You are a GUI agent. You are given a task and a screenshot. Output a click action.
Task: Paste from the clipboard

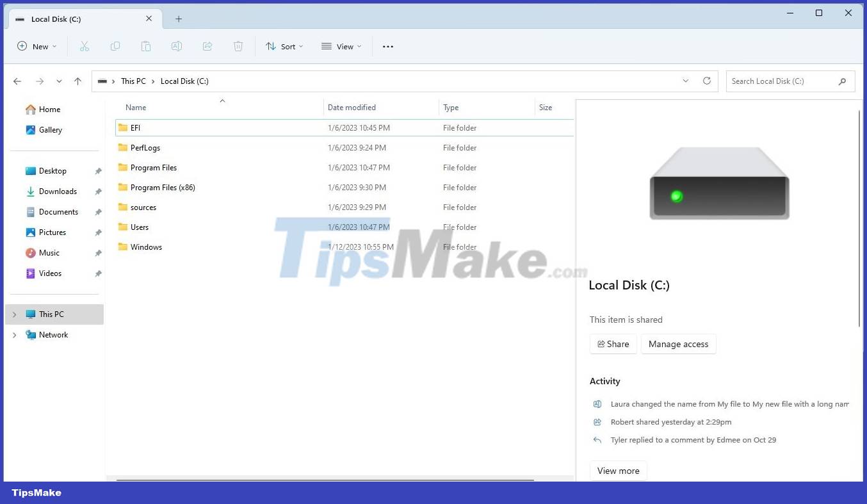point(145,46)
